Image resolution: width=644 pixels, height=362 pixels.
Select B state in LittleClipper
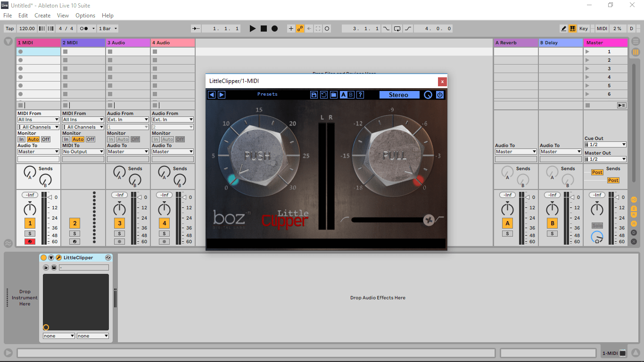[351, 95]
